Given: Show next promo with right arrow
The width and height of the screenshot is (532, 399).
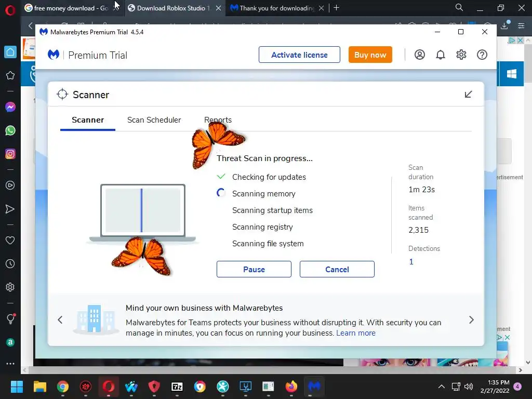Looking at the screenshot, I should pyautogui.click(x=471, y=320).
